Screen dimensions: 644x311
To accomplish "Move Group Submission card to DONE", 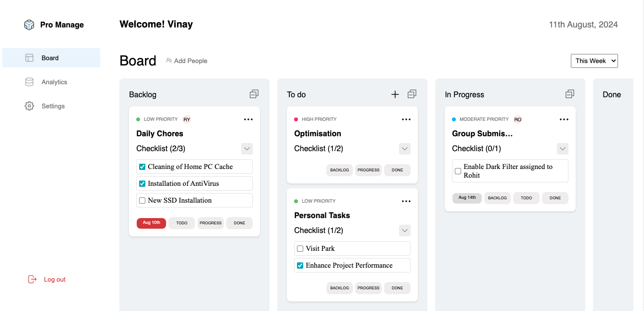I will [555, 198].
